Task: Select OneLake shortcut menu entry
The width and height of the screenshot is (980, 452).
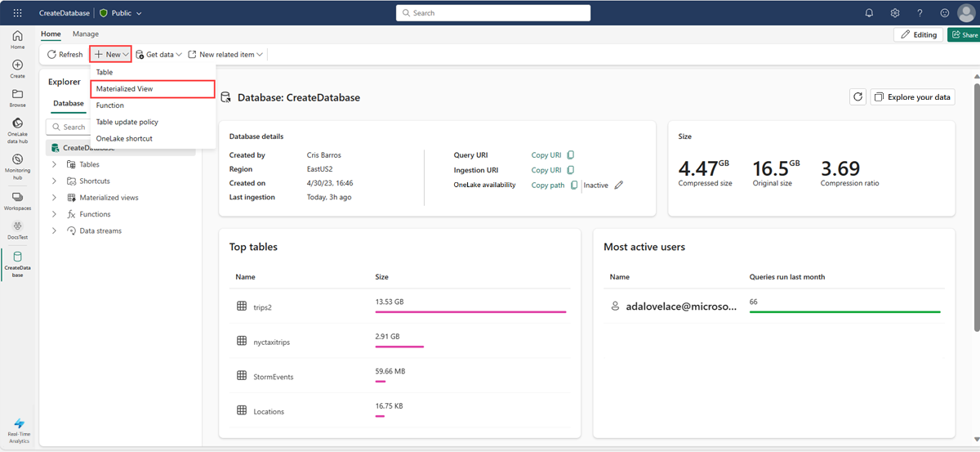Action: coord(153,138)
